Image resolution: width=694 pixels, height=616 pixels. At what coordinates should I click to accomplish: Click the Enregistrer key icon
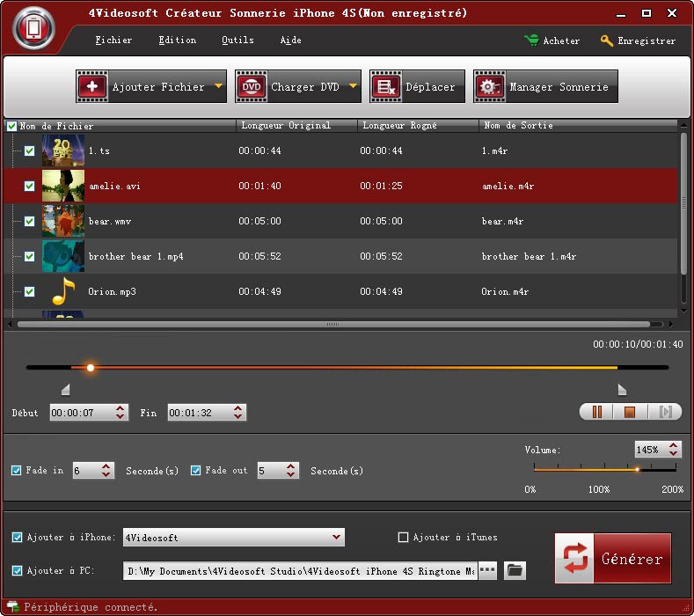[606, 40]
